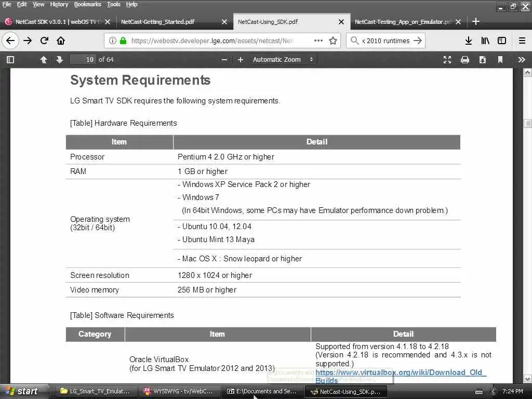This screenshot has width=532, height=399.
Task: Expand hidden system tray icons
Action: point(494,392)
